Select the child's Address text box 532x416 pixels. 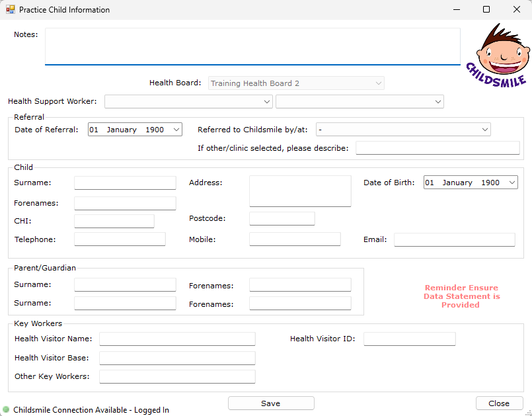(300, 191)
